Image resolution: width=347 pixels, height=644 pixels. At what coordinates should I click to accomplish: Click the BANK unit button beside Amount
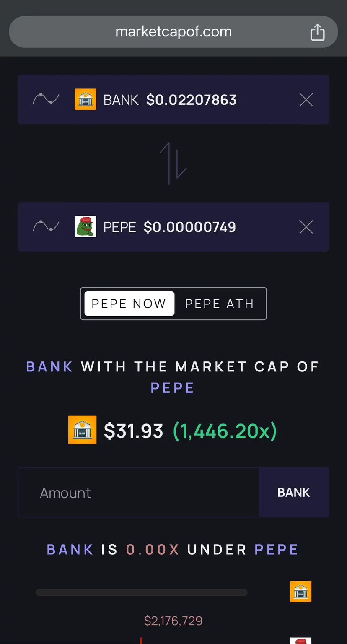(x=294, y=493)
